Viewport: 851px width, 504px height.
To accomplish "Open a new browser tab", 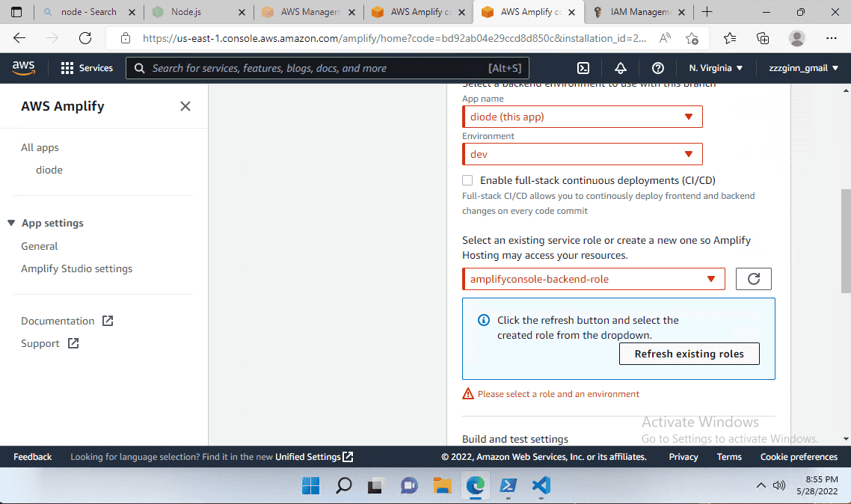I will [x=707, y=12].
